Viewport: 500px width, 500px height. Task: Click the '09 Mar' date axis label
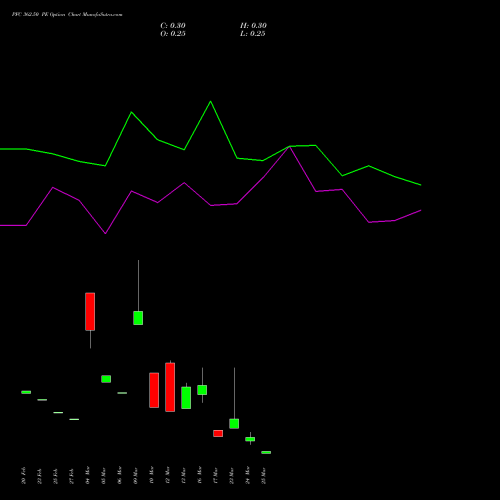[x=135, y=476]
